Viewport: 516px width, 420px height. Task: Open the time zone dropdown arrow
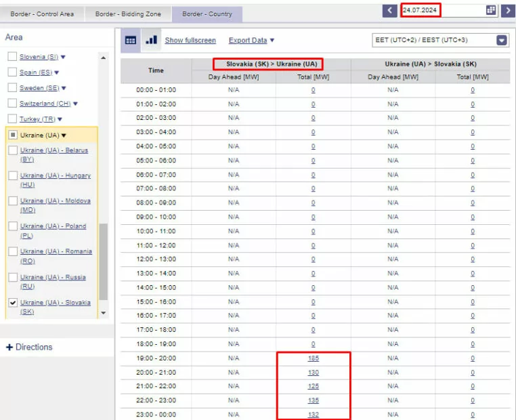[502, 40]
